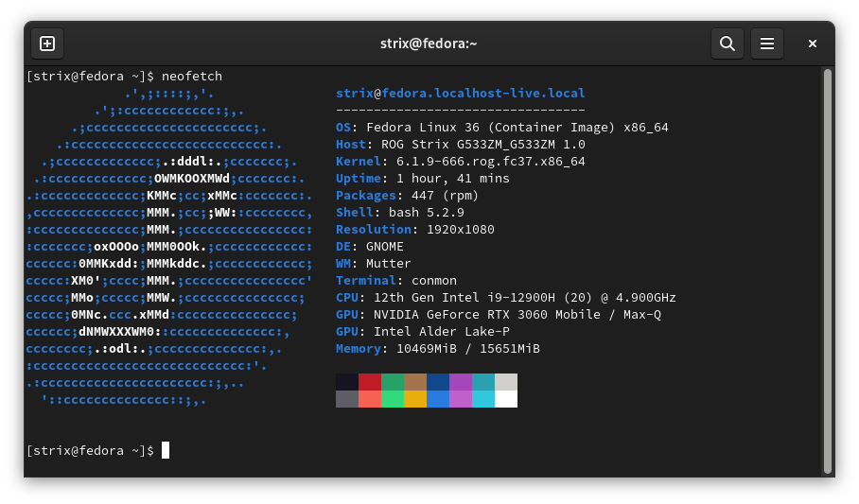Click the strix@fedora:~ window title
Screen dimensions: 859x504
pos(429,43)
